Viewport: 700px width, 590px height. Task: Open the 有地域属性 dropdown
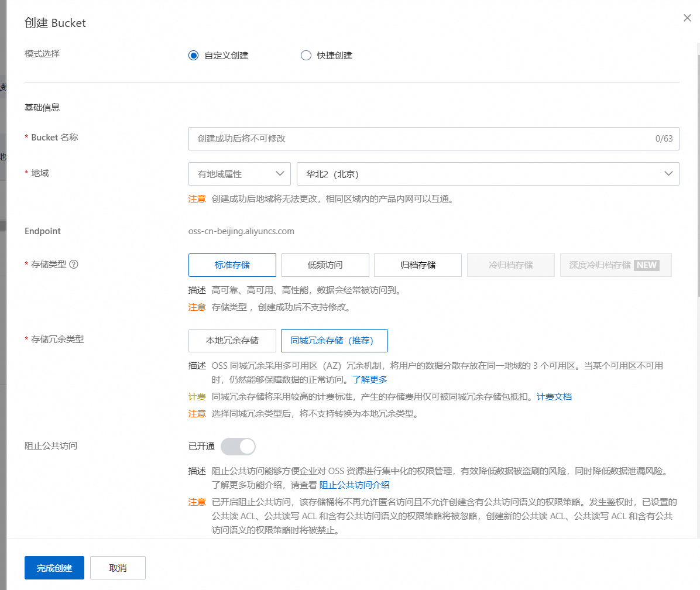tap(239, 174)
